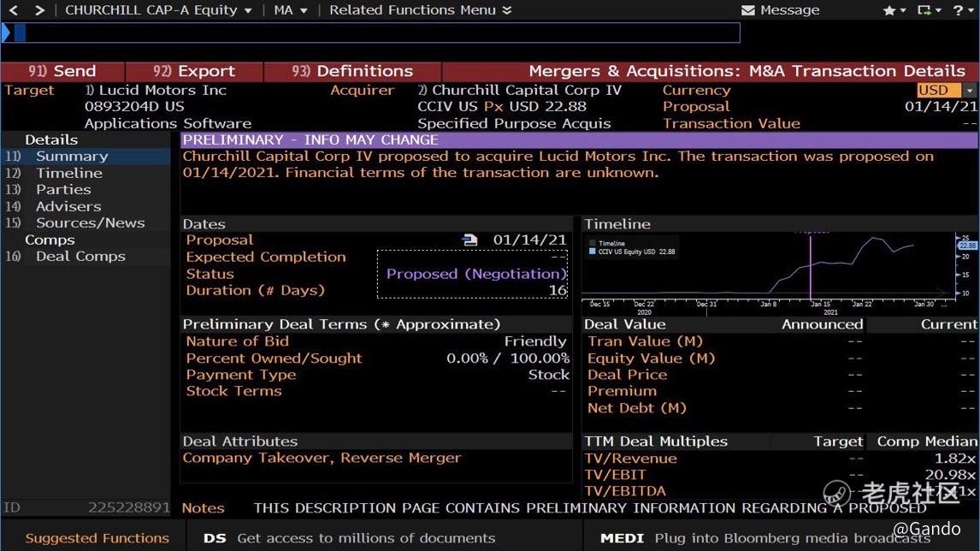Click the 0893204D US ticker text

[x=134, y=107]
